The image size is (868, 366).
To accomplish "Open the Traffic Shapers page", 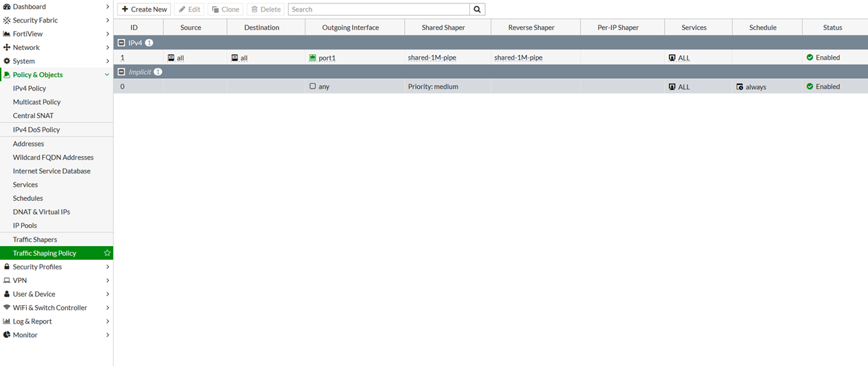I will tap(35, 239).
